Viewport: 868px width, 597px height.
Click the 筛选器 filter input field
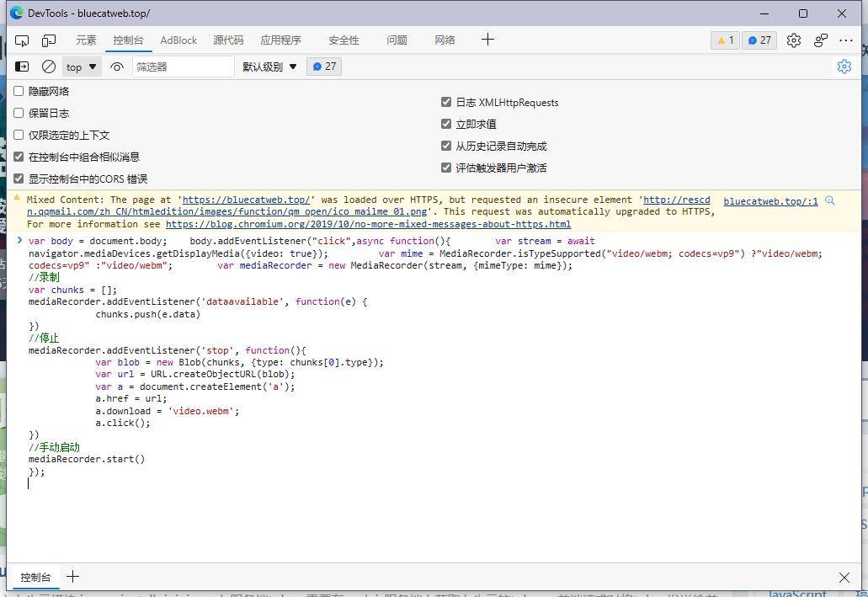(183, 67)
